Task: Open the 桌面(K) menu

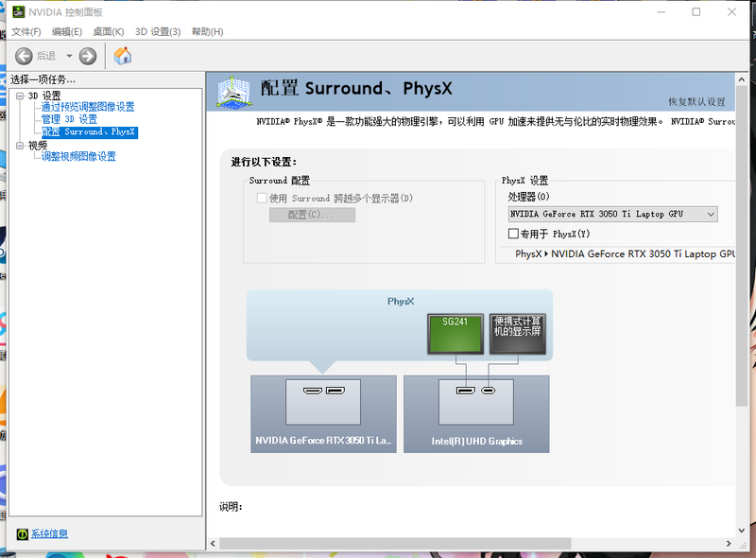Action: point(108,32)
